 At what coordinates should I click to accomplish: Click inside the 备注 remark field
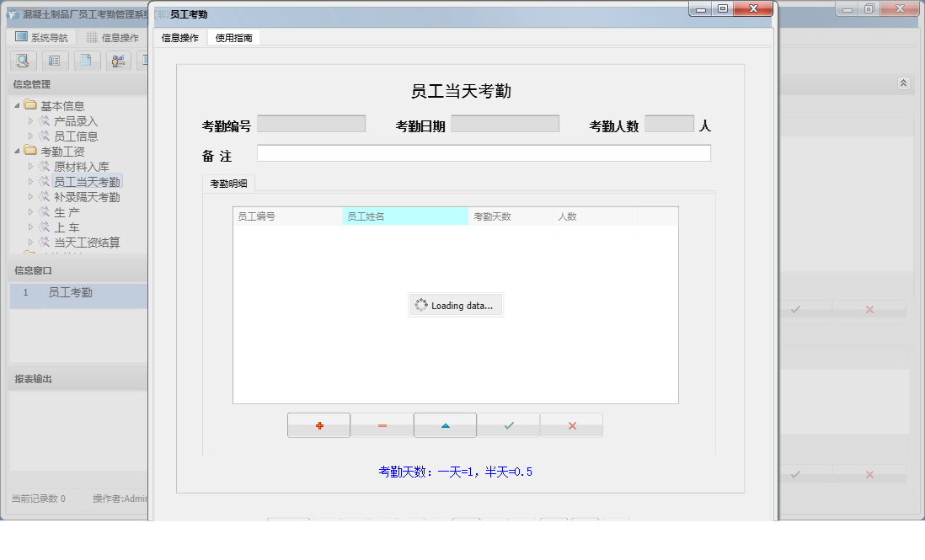(486, 153)
